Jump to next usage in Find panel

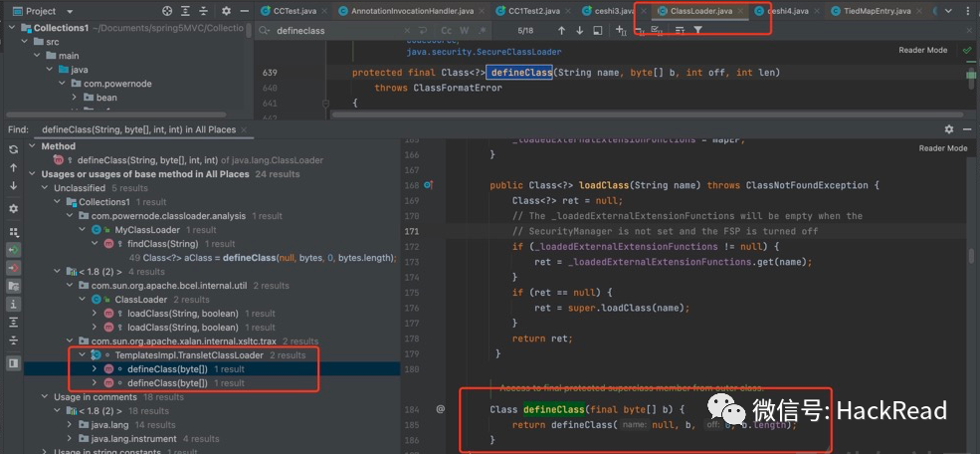[x=13, y=186]
